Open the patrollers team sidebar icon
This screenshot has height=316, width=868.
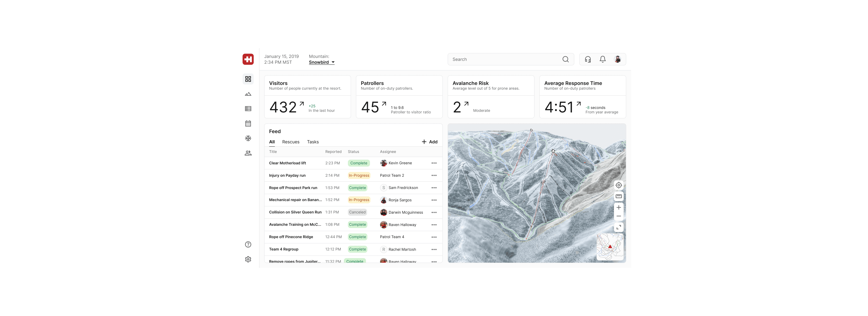click(248, 153)
